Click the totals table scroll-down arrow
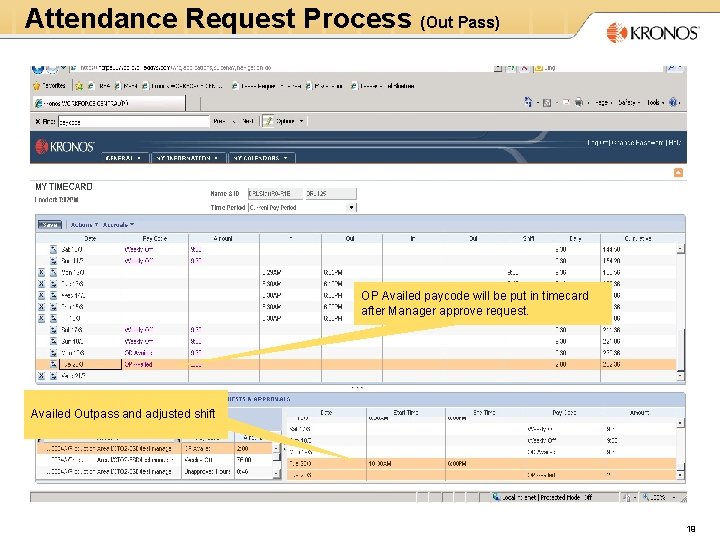Viewport: 720px width, 540px height. pos(277,473)
